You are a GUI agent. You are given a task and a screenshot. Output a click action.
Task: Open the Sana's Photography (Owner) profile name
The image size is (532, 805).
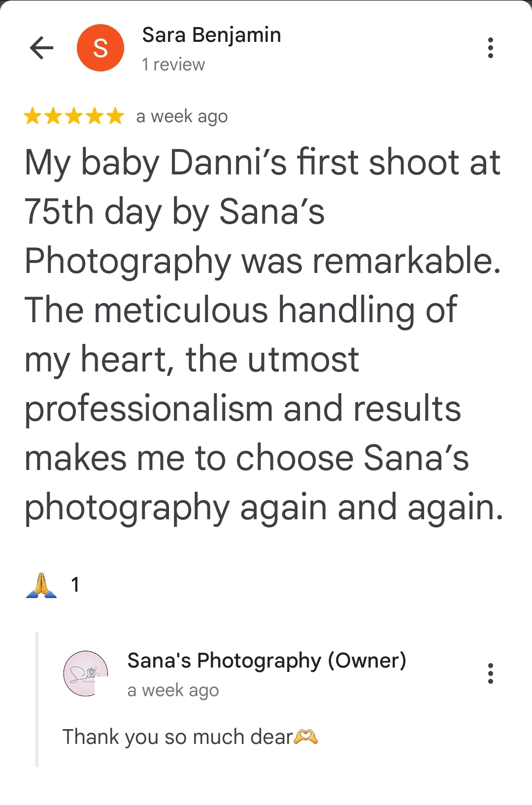[266, 661]
